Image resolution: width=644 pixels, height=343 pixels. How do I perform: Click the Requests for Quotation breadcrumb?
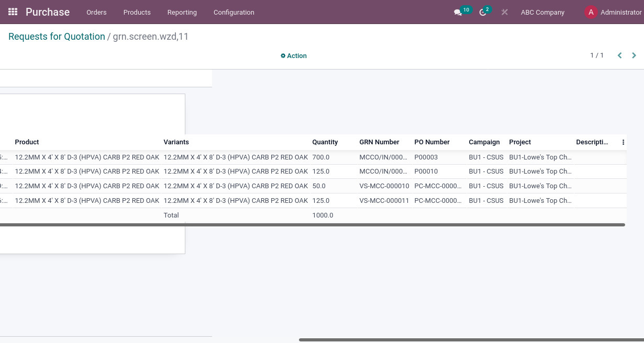[x=57, y=37]
